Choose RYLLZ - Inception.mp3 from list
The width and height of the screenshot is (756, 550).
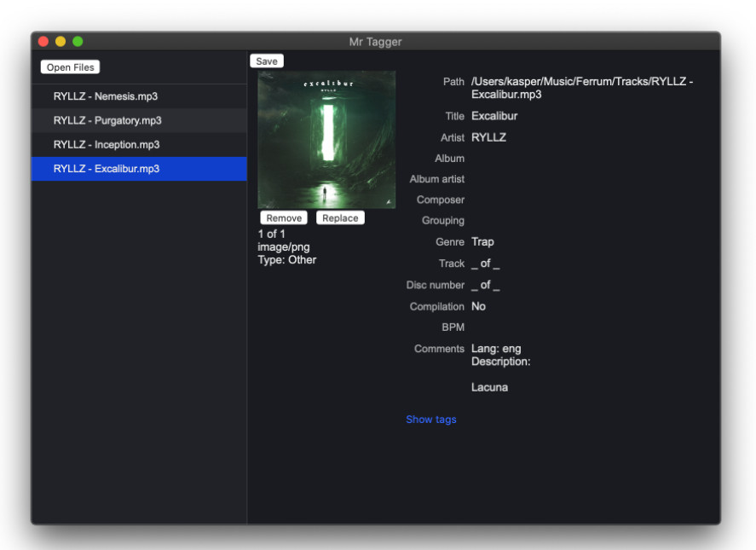pos(107,144)
